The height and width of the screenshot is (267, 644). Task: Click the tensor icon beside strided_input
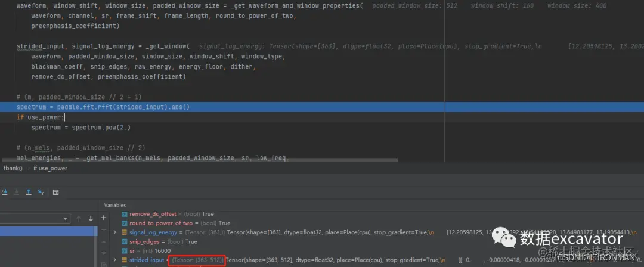(125, 260)
